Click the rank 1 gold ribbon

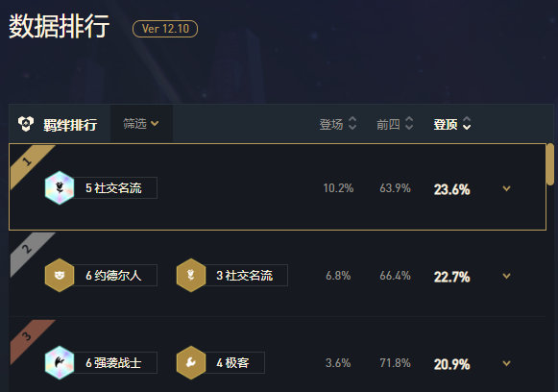point(30,163)
